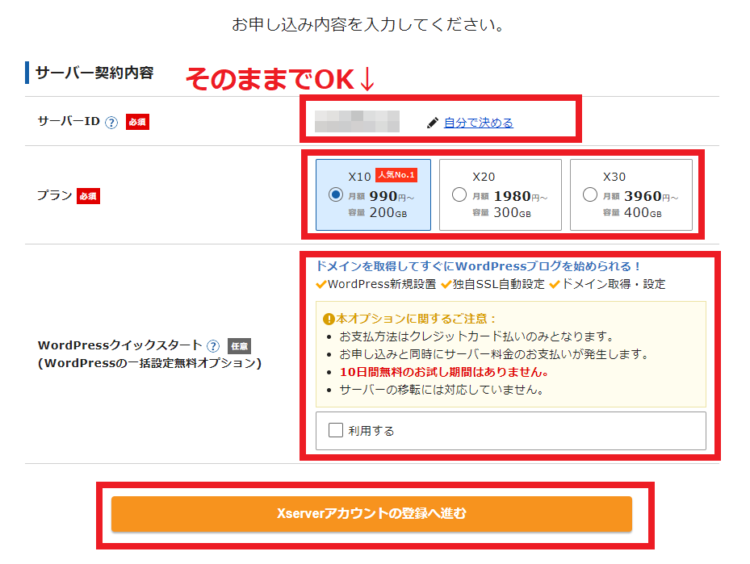Click the checkmark before WordPress新規設置
This screenshot has width=750, height=564.
(x=321, y=285)
